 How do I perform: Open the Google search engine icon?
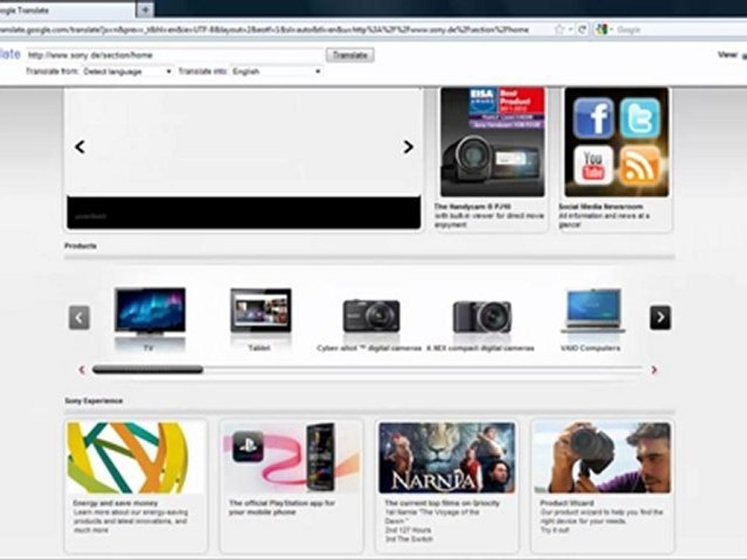(x=602, y=30)
